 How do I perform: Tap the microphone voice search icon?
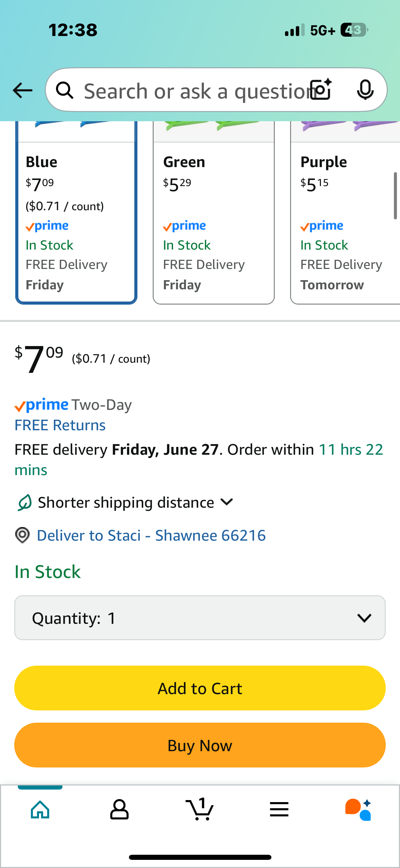365,90
